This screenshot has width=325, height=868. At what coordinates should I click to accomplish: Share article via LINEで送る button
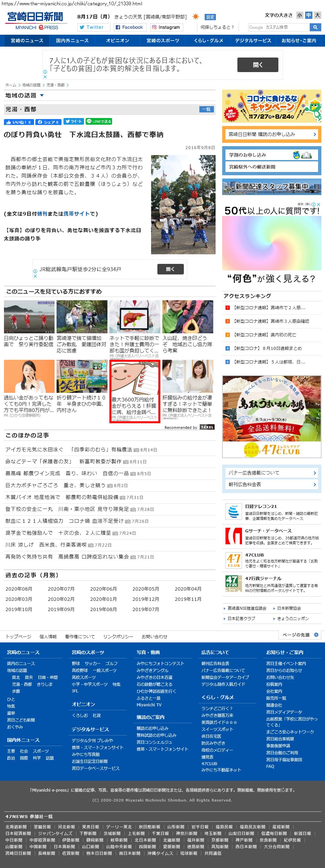tap(99, 122)
